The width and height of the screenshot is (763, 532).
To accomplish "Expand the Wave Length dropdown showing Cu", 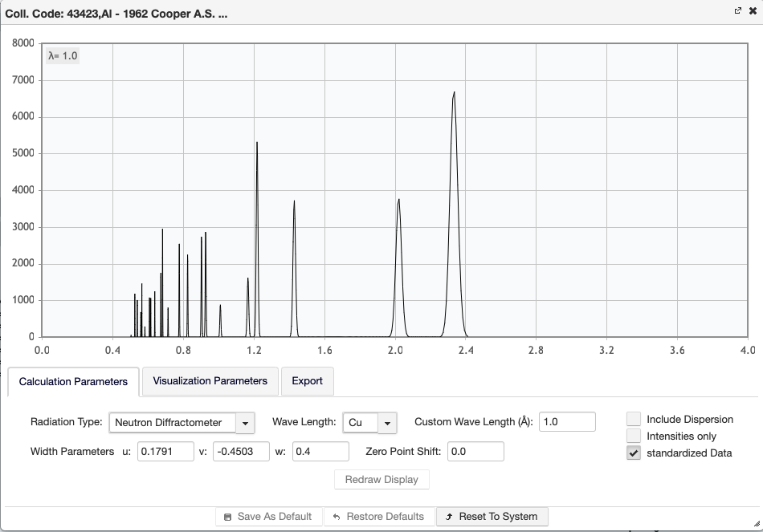I will tap(387, 423).
